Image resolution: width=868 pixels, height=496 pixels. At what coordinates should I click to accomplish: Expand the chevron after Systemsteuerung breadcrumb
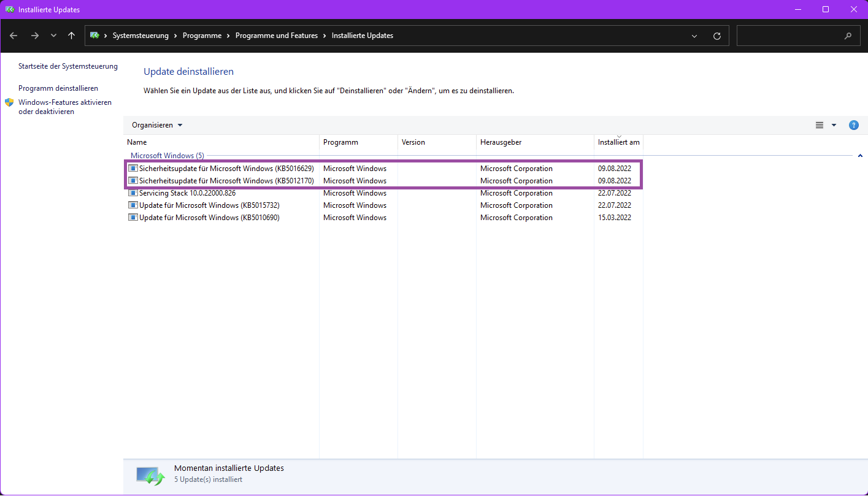click(175, 36)
